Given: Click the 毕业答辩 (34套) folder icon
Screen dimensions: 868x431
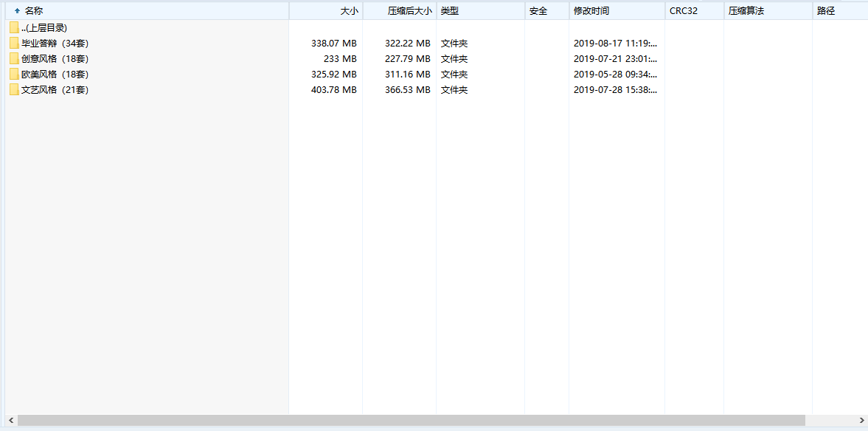Looking at the screenshot, I should click(x=14, y=44).
